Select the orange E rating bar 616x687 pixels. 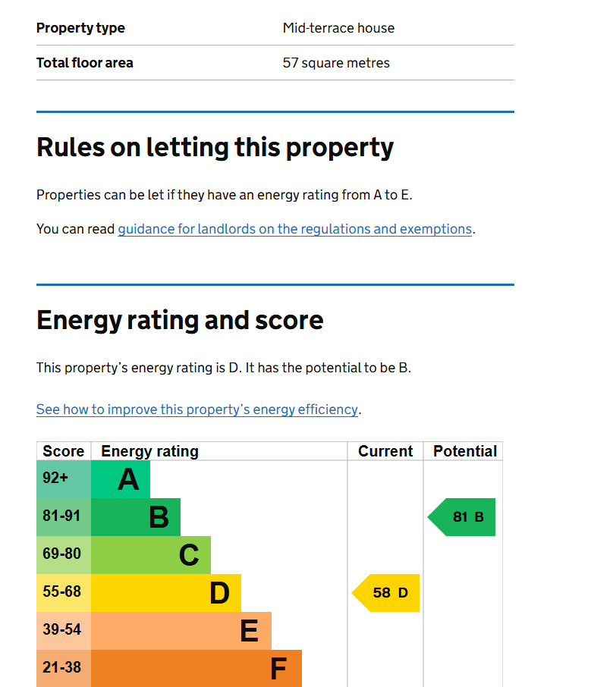(181, 631)
